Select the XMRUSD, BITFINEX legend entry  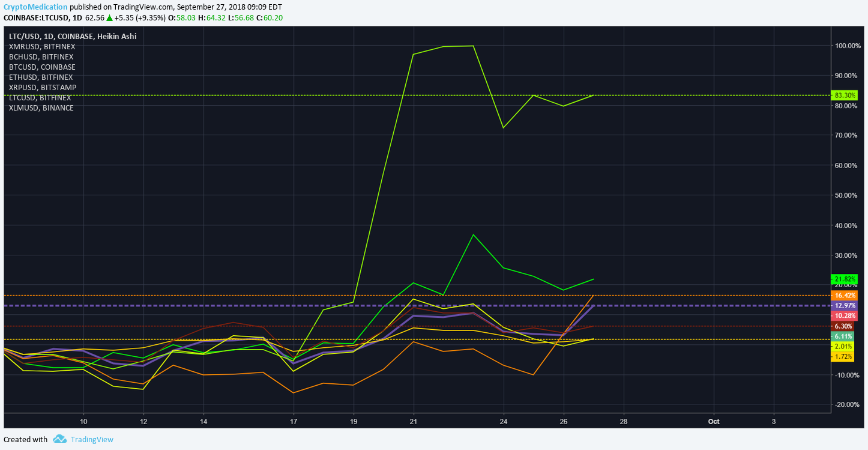click(41, 46)
